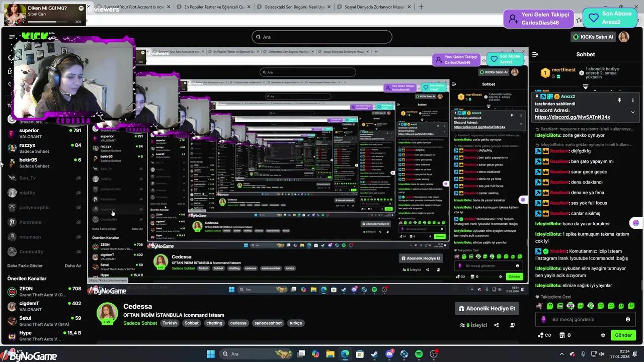Unpin the pinned Discord message with the pin icon

click(x=619, y=101)
